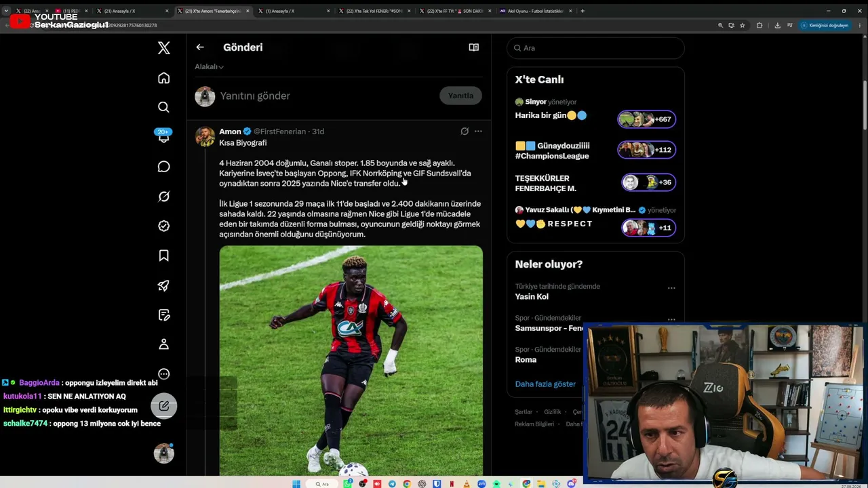The height and width of the screenshot is (488, 868).
Task: Open the Reklam Bilgileri footer link
Action: (x=534, y=424)
